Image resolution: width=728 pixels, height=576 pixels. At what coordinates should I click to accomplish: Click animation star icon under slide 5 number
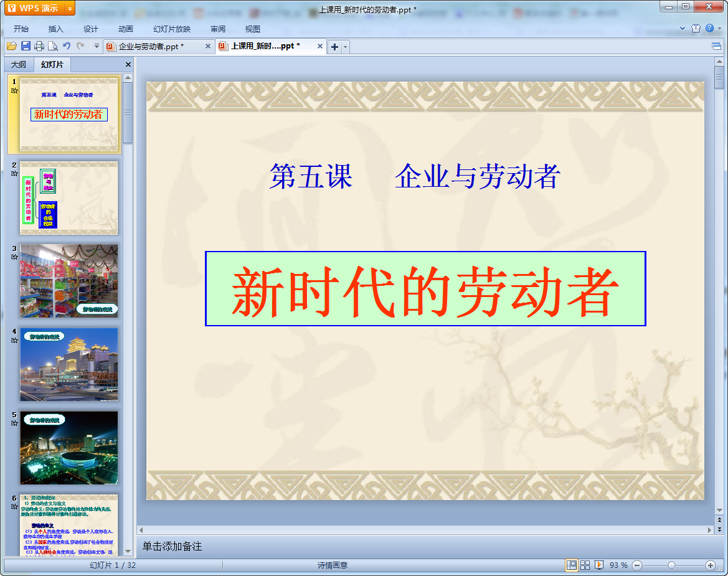click(14, 423)
